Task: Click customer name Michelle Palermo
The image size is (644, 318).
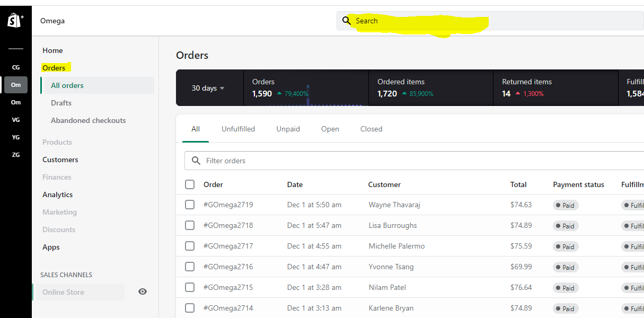Action: click(x=396, y=246)
